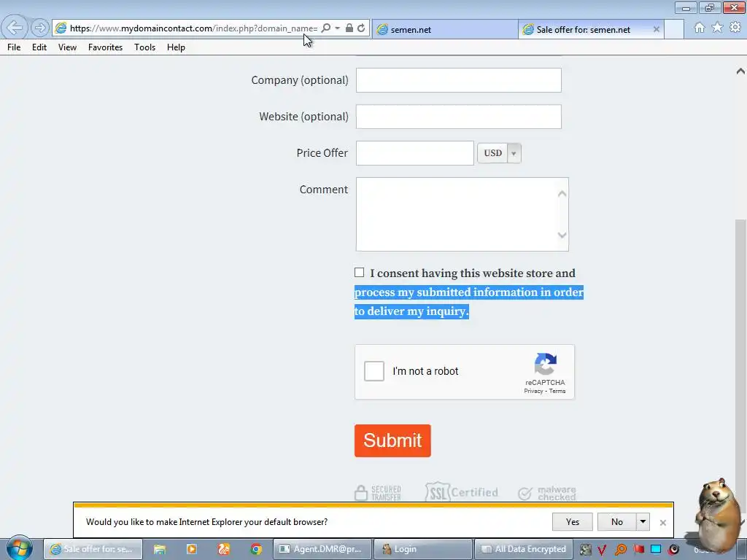Tick the consent checkbox
Screen dimensions: 747x560
[359, 273]
